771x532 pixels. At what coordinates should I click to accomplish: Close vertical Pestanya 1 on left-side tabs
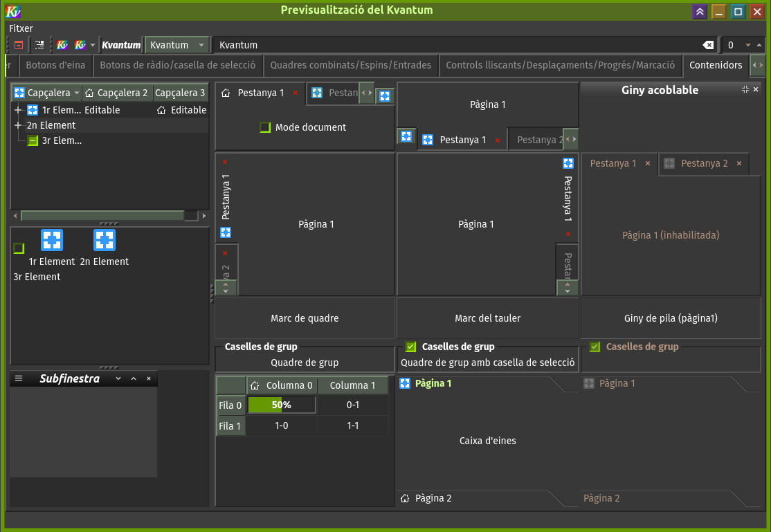tap(225, 162)
